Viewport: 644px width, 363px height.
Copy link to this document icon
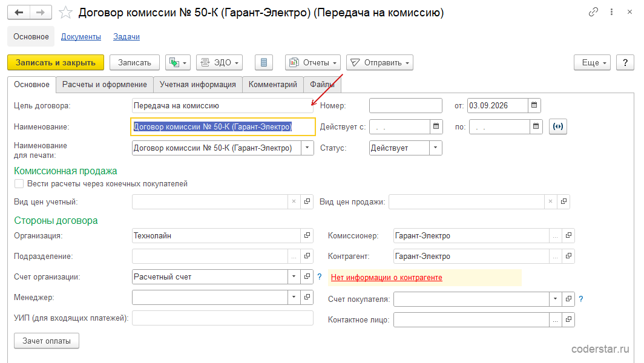tap(593, 12)
